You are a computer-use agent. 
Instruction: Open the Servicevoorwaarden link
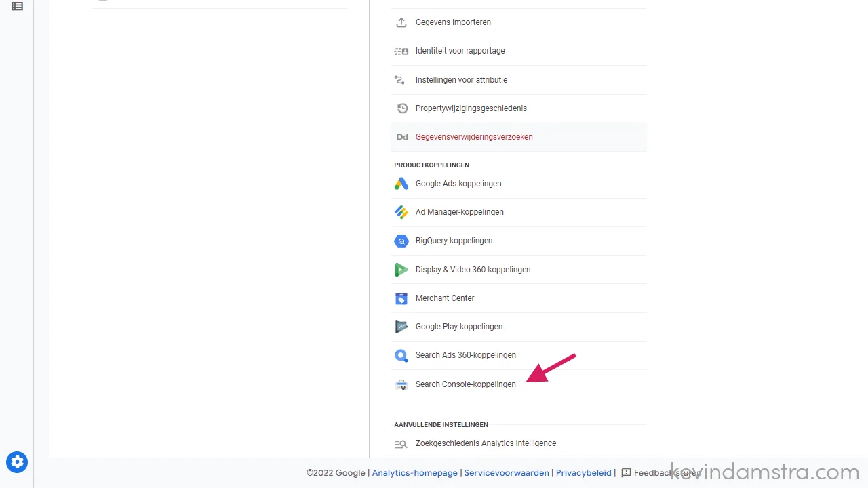click(507, 473)
